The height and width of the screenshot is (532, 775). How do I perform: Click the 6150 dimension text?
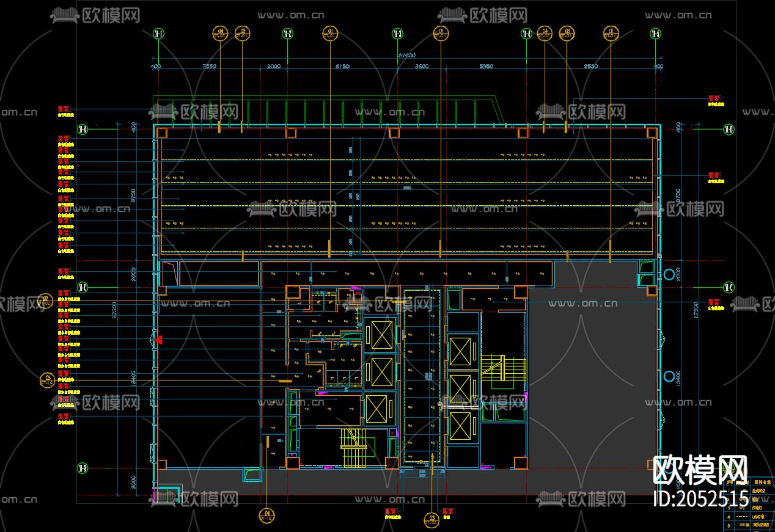point(342,66)
